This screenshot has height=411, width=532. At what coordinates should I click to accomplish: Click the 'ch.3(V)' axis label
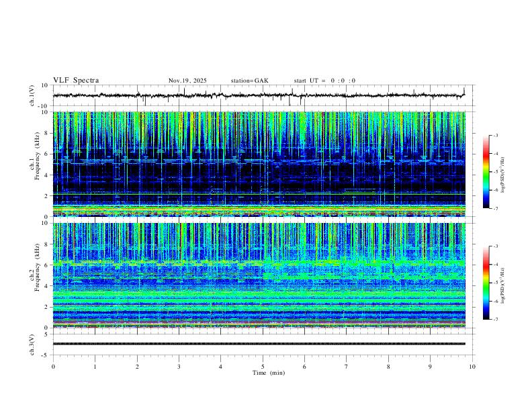(x=32, y=345)
